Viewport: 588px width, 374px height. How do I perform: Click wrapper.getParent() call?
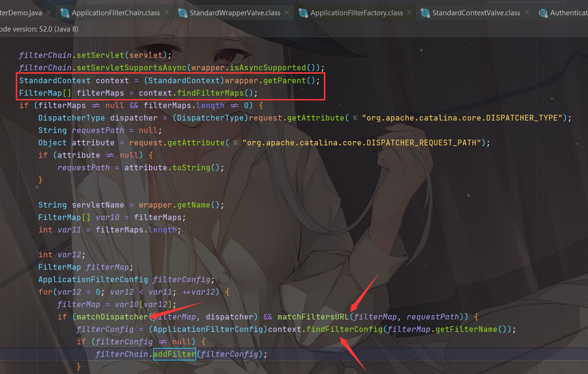pyautogui.click(x=270, y=80)
